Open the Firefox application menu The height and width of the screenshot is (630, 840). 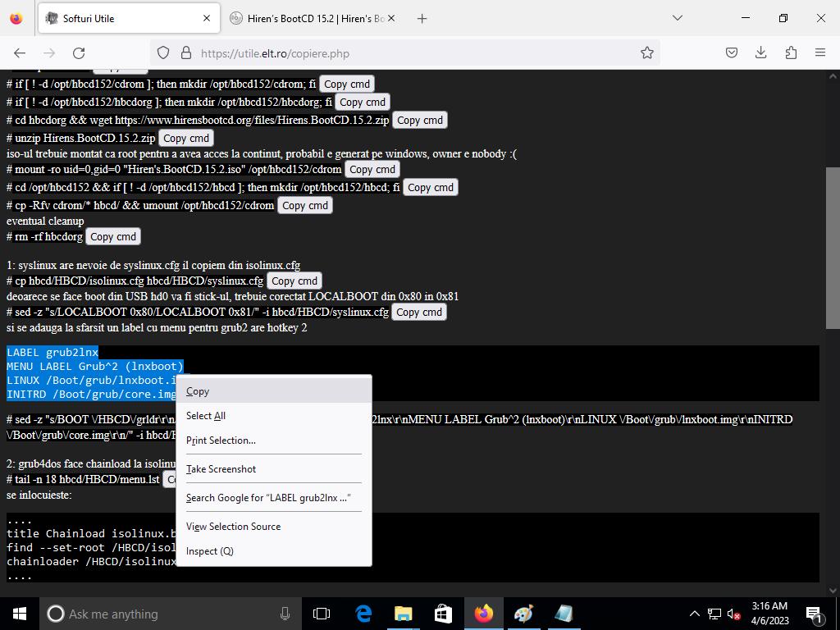819,52
